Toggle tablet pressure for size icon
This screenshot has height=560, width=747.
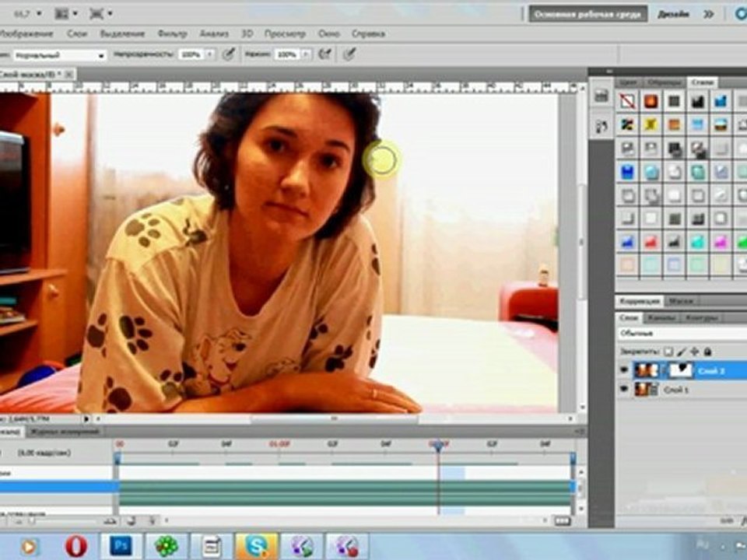[x=349, y=54]
